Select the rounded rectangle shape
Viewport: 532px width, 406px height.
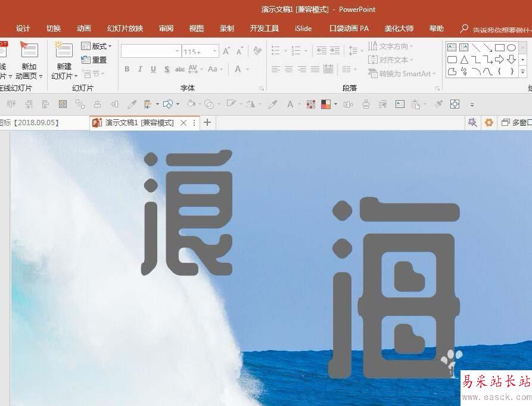(x=452, y=60)
